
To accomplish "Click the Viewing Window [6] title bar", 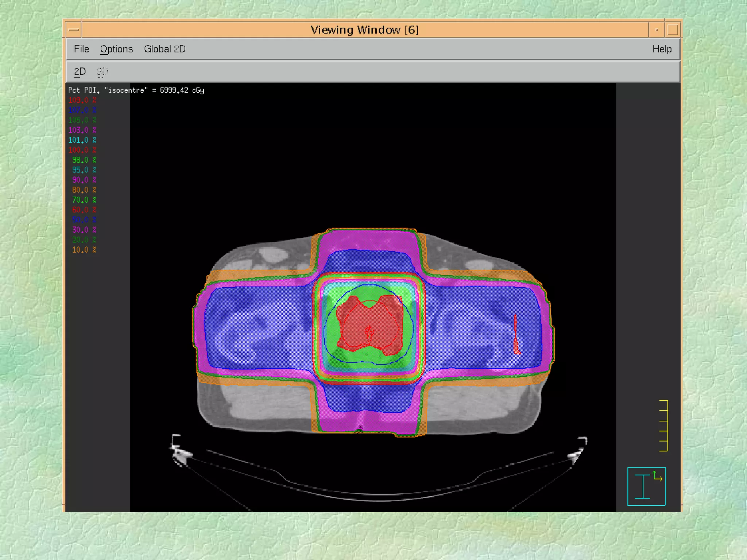I will 364,30.
